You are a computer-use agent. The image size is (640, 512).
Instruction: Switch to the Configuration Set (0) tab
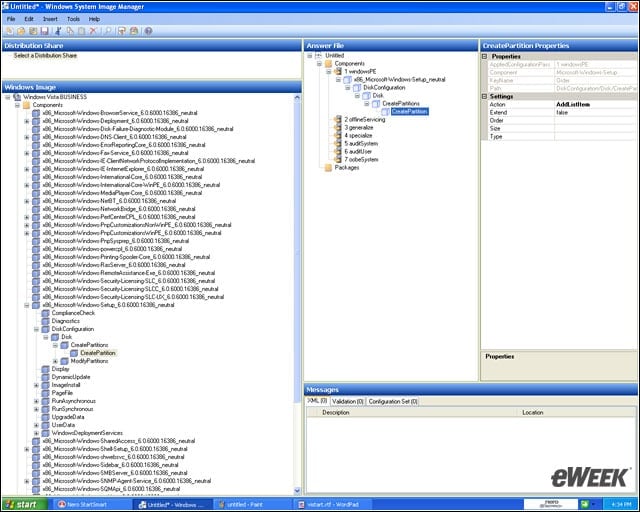point(393,401)
